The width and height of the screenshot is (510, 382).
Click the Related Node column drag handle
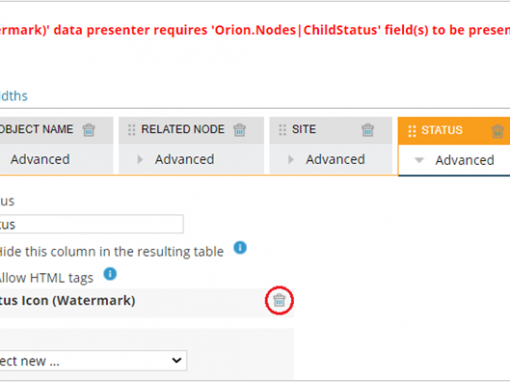pyautogui.click(x=132, y=130)
